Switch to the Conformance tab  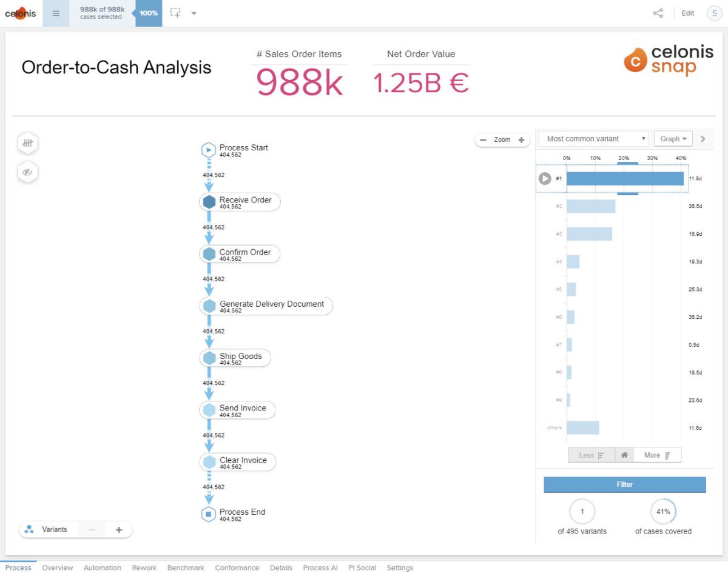[x=237, y=568]
